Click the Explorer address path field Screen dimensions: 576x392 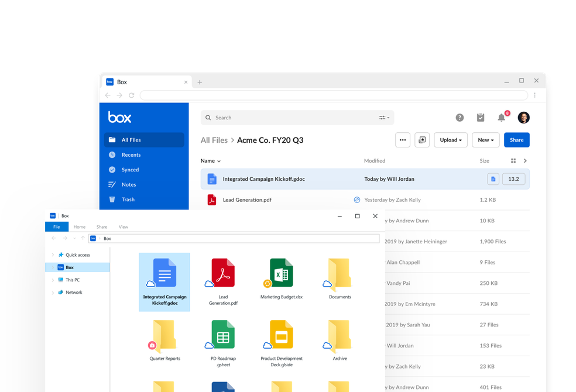click(234, 239)
